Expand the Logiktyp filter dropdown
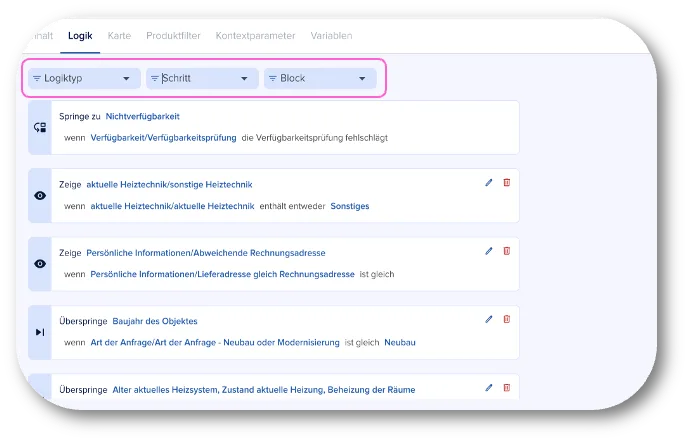Viewport: 688px width, 441px height. pyautogui.click(x=84, y=79)
